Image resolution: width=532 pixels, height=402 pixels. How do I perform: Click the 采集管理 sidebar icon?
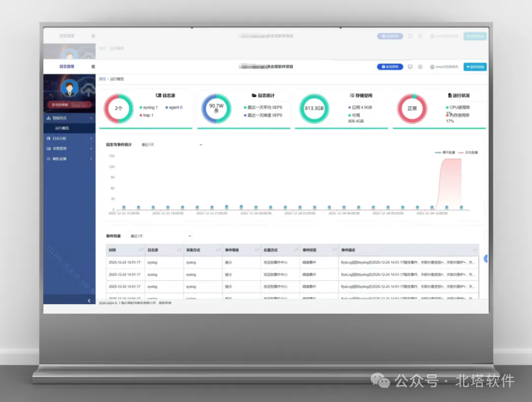[x=48, y=149]
